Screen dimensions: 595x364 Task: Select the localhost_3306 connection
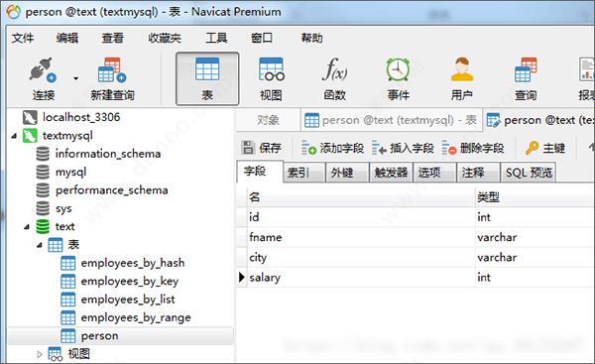81,117
